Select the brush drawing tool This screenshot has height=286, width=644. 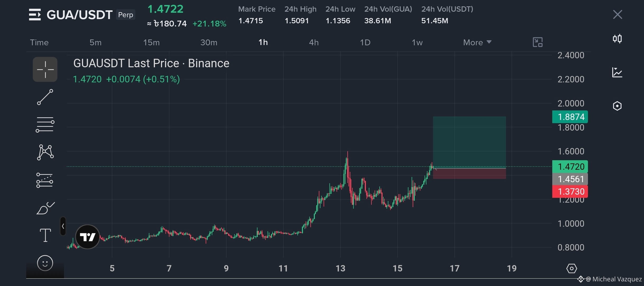(45, 208)
